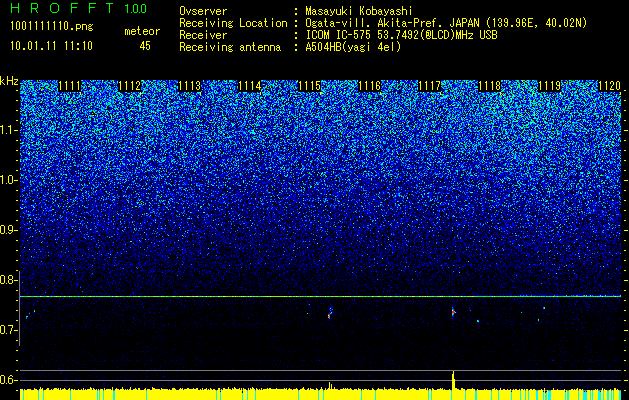
Task: Select the meteor count value 45
Action: [x=145, y=46]
